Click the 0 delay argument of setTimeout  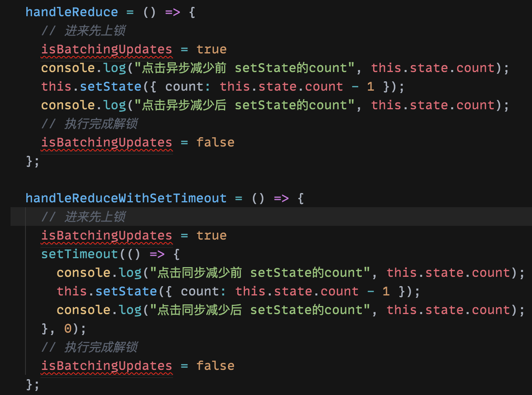[68, 329]
